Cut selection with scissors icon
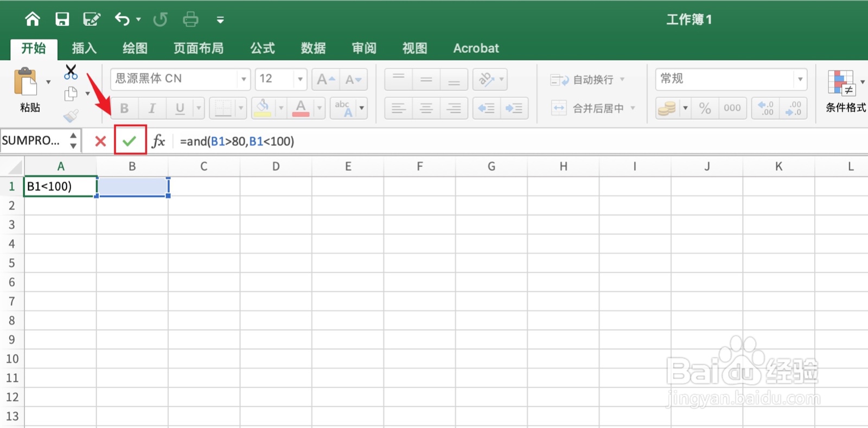Screen dimensions: 868x428 [x=71, y=72]
